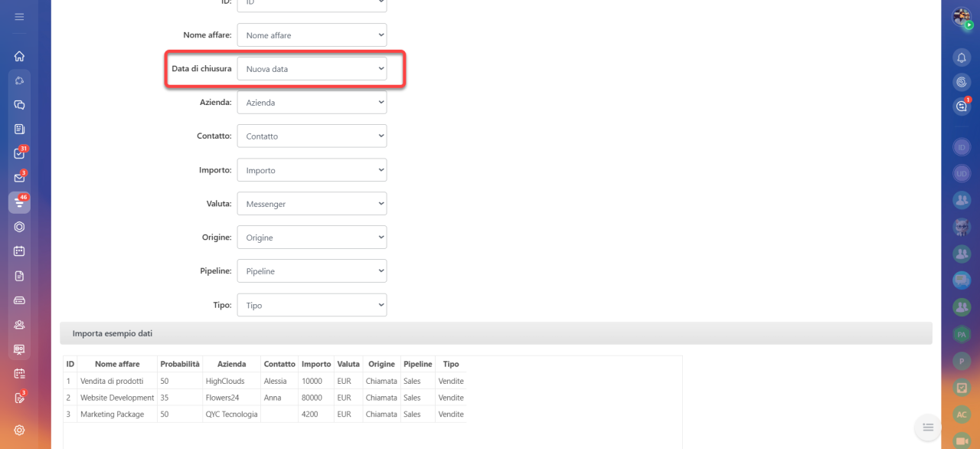Click the Importa esempio dati section header
Viewport: 980px width, 449px height.
[496, 333]
